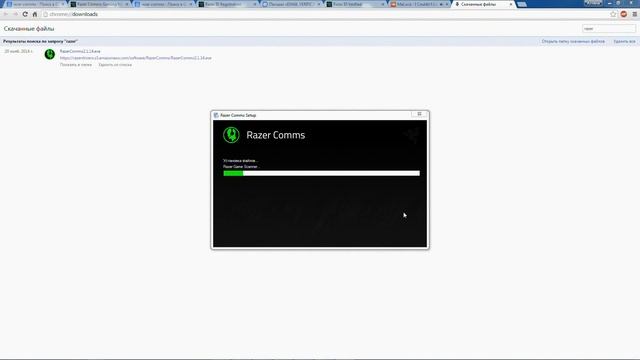Close the 'Скачанные файлы' tab
The width and height of the screenshot is (640, 360).
pos(511,4)
